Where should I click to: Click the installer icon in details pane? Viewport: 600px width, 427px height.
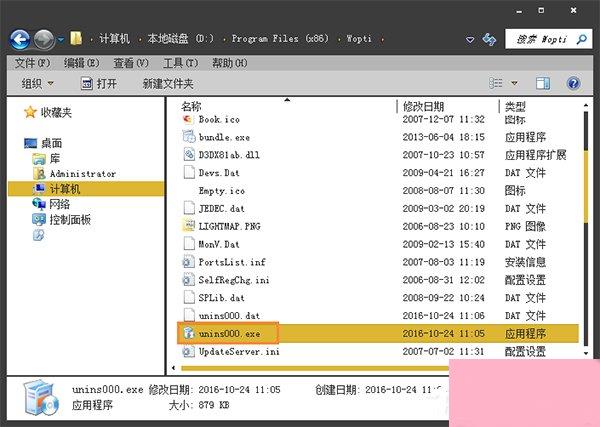(x=41, y=398)
